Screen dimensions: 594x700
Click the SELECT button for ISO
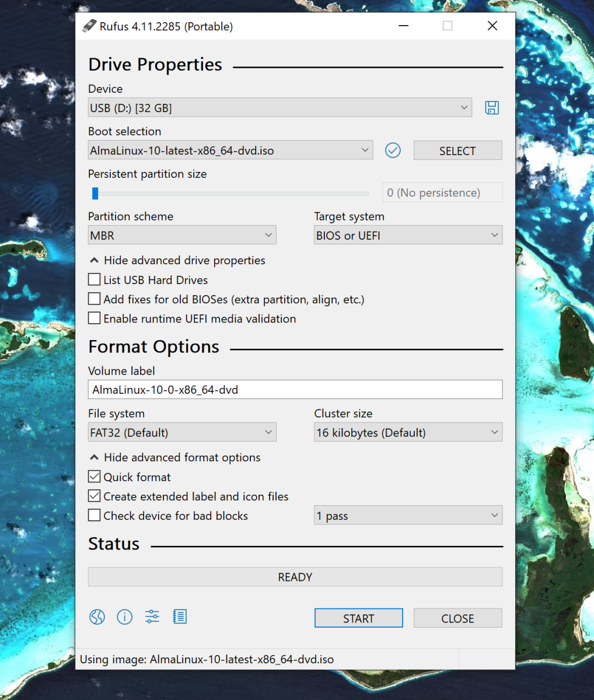[457, 150]
